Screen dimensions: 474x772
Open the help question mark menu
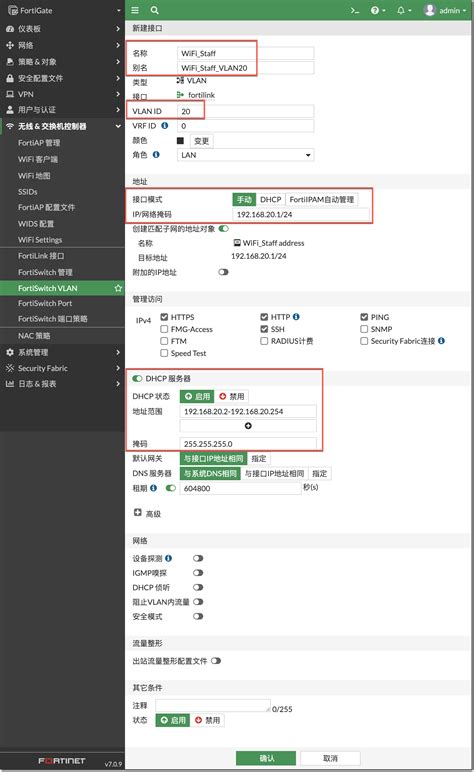377,10
